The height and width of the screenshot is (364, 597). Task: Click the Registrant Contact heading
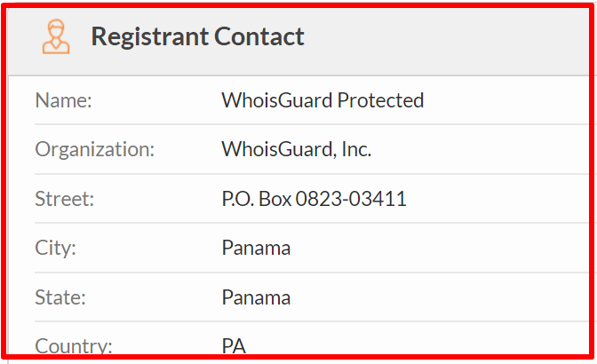click(x=197, y=37)
